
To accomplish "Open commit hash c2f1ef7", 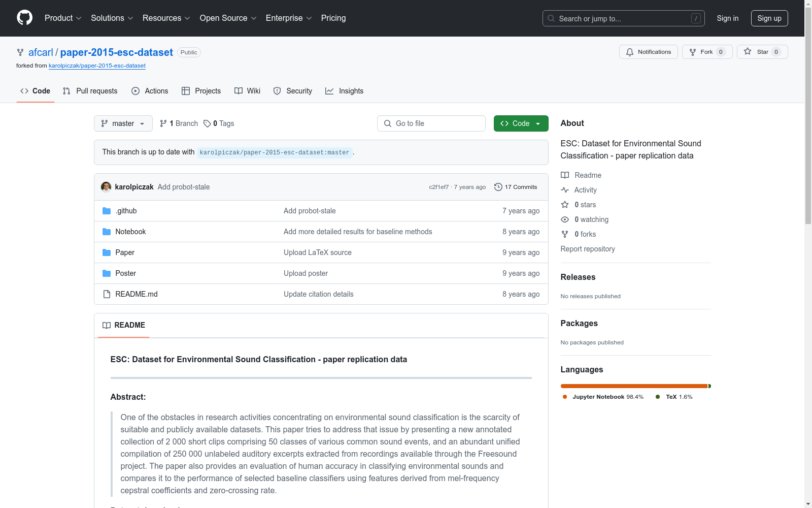I will click(439, 187).
